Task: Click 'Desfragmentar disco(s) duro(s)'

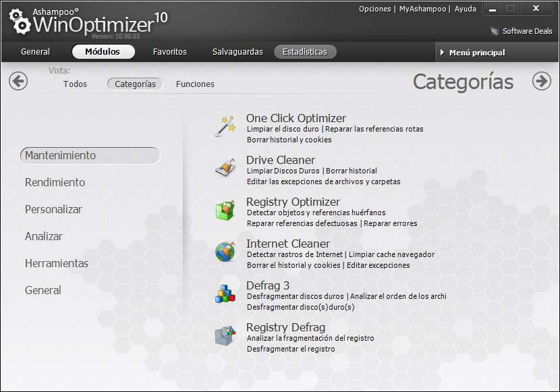Action: (301, 307)
